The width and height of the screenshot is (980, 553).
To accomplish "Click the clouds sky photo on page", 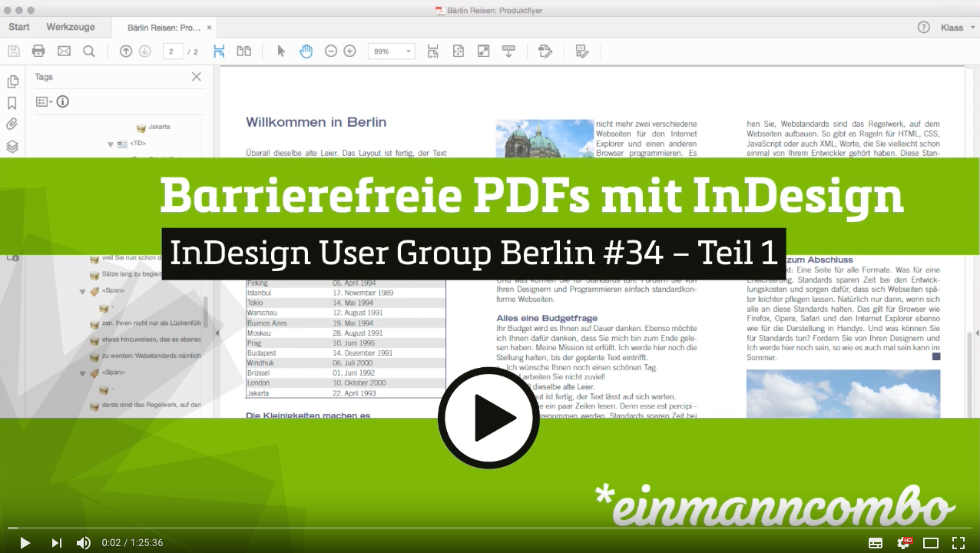I will 843,394.
